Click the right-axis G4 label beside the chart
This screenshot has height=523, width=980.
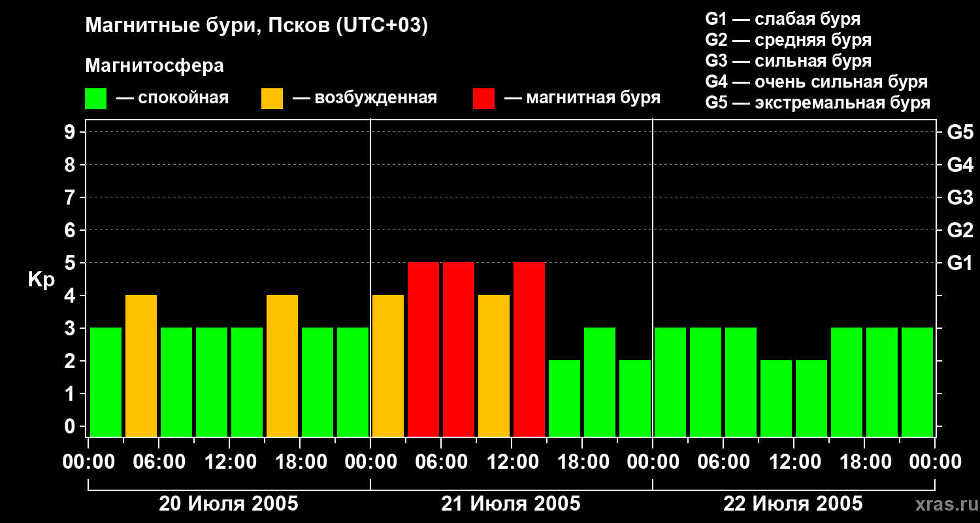[x=960, y=165]
